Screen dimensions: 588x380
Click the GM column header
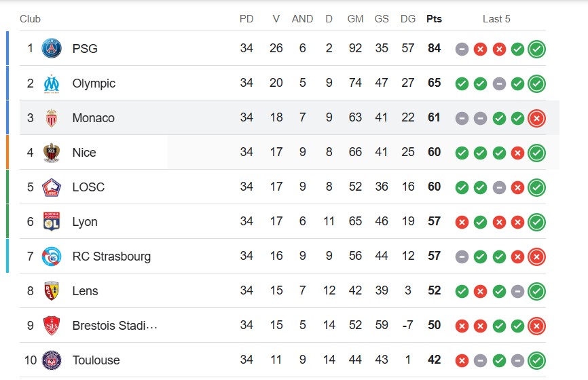[355, 19]
